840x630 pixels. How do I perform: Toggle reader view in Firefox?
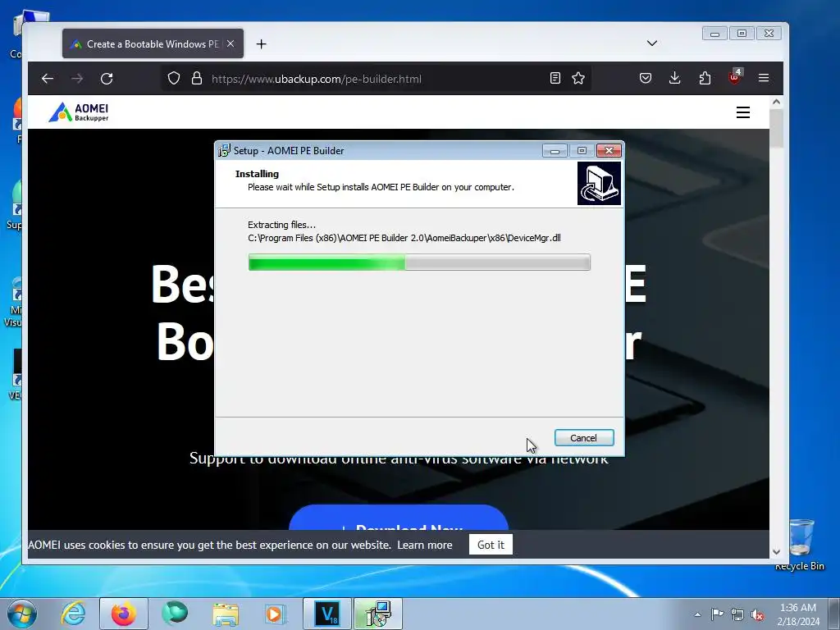click(x=555, y=78)
